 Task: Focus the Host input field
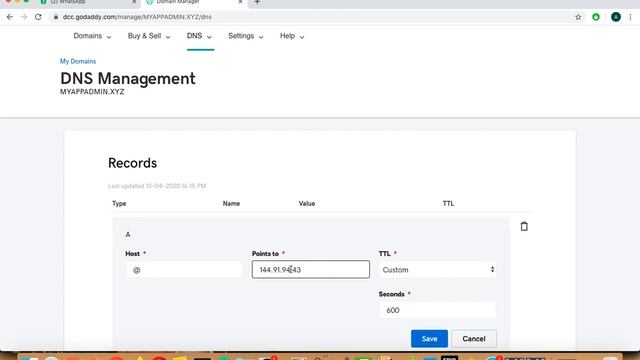click(184, 270)
